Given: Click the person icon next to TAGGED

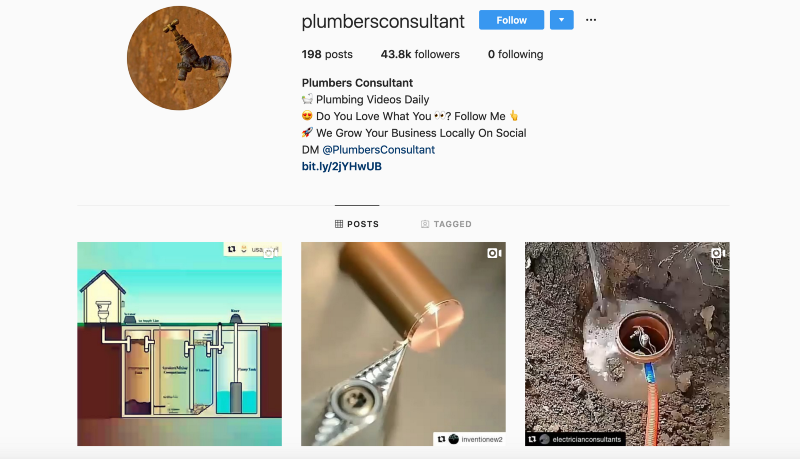Looking at the screenshot, I should (x=424, y=224).
